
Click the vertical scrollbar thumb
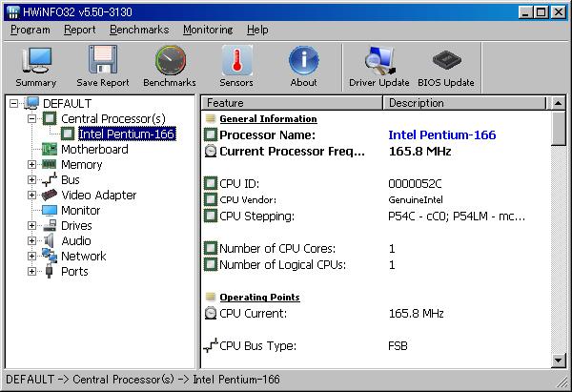click(x=558, y=129)
